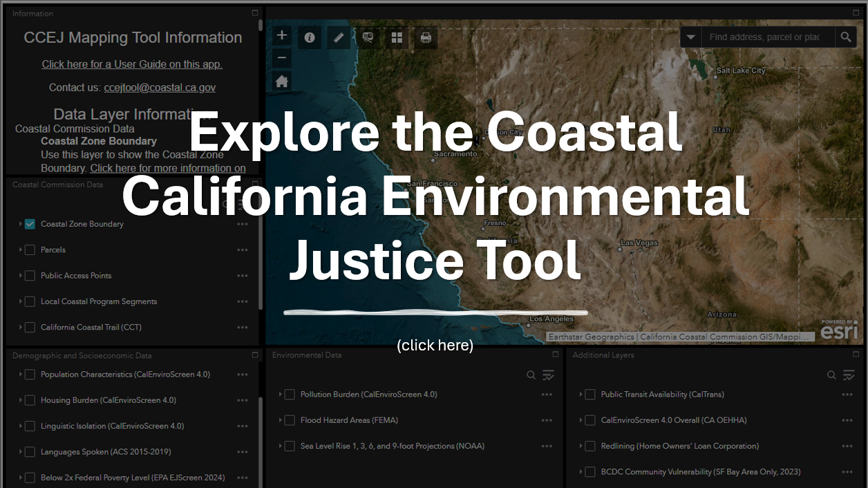
Task: Click the address search magnifier button
Action: tap(845, 37)
